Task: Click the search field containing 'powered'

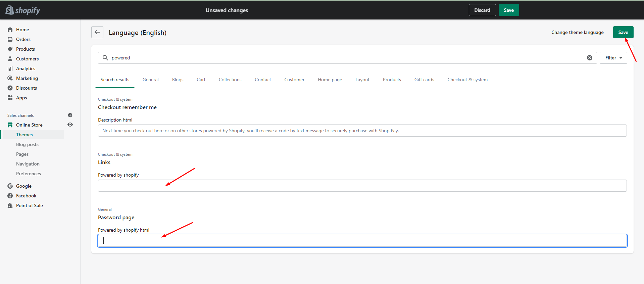Action: coord(347,58)
